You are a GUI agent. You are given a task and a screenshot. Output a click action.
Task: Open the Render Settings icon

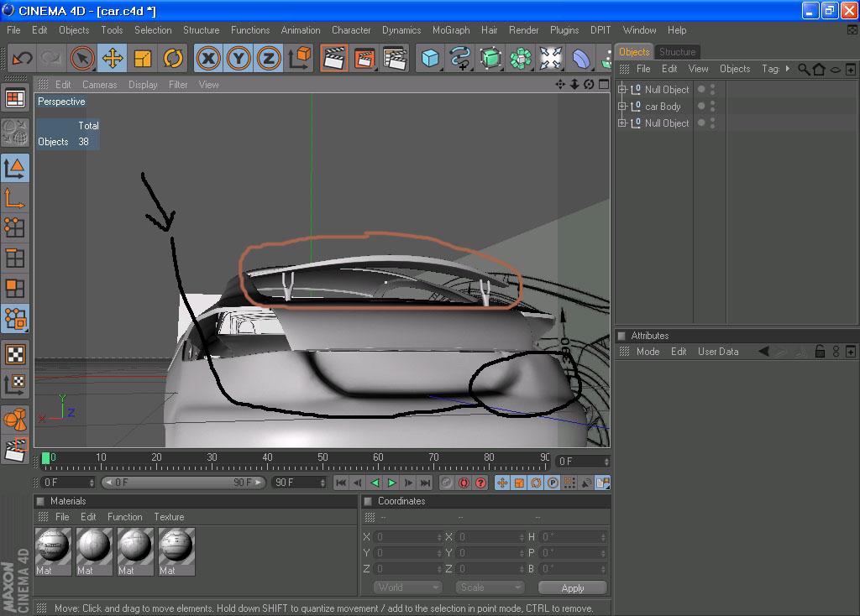coord(395,58)
